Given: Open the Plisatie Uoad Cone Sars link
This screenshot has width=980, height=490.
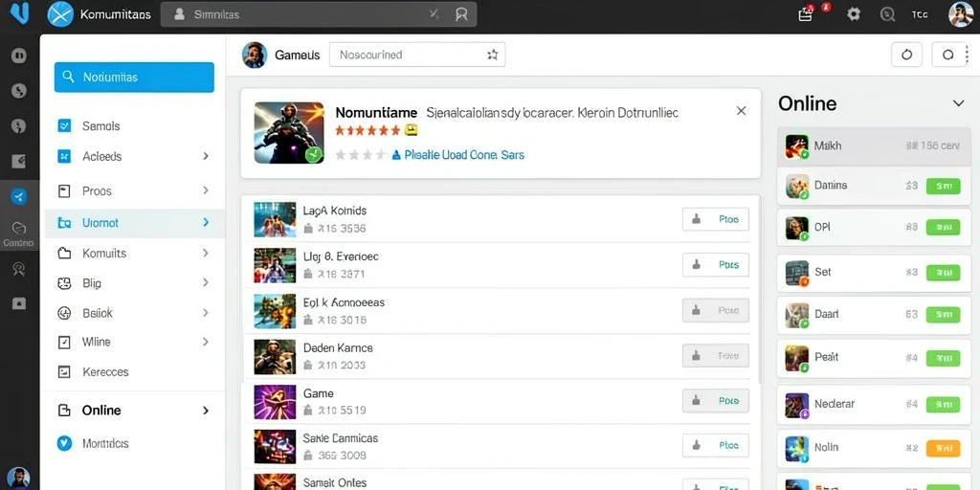Looking at the screenshot, I should [464, 155].
